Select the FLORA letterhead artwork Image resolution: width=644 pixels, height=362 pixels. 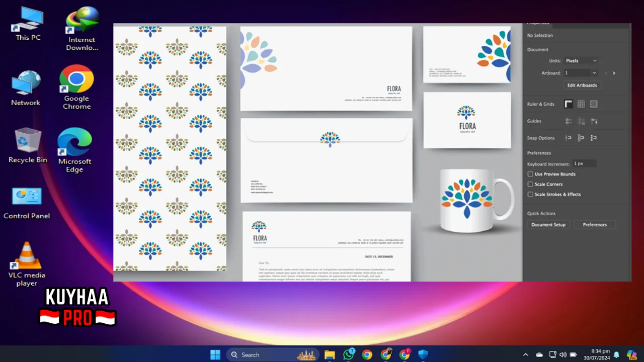pos(327,246)
